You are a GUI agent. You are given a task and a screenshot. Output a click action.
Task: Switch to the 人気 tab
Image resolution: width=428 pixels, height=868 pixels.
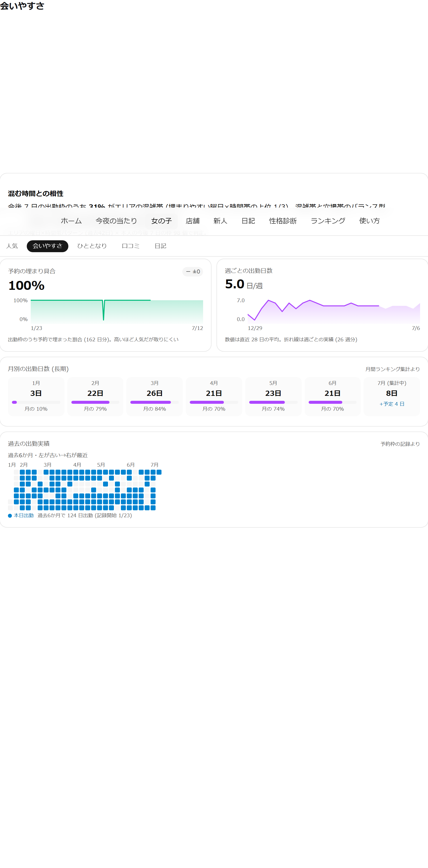12,246
